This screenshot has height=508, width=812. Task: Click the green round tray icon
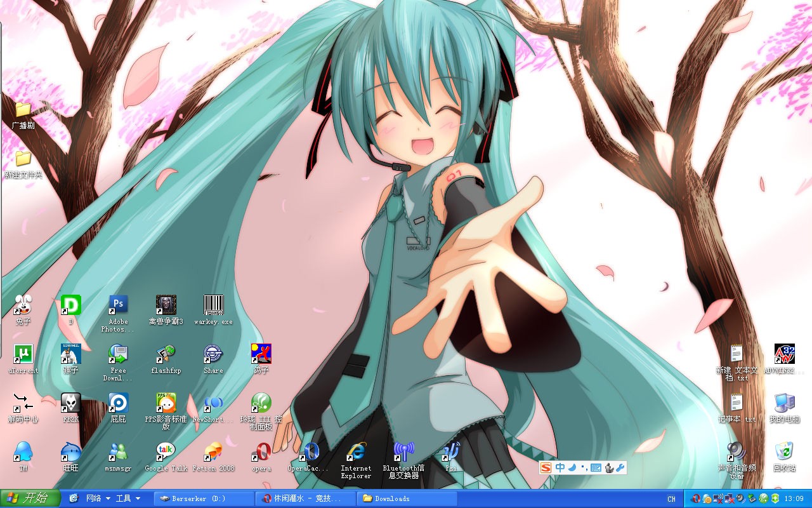pos(763,499)
